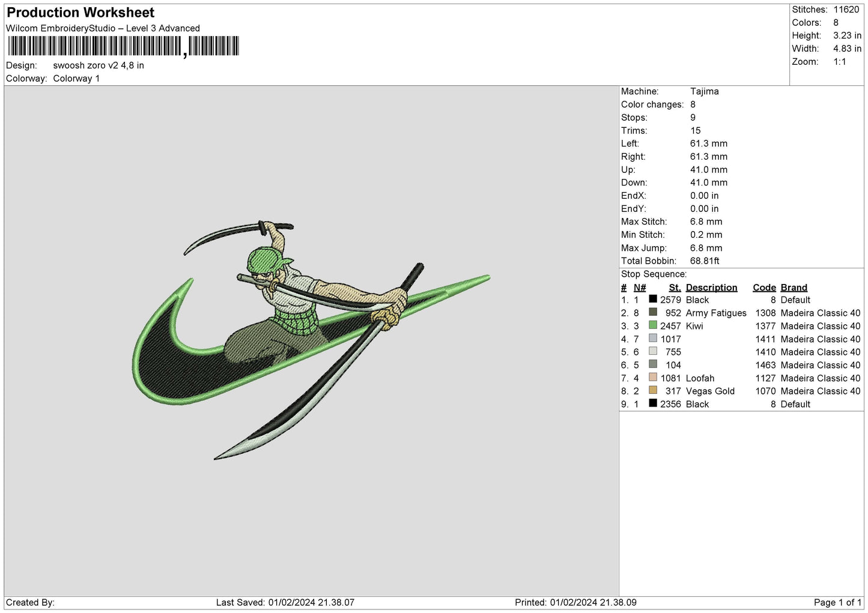This screenshot has height=613, width=868.
Task: Click the Color changes value 8
Action: coord(693,104)
